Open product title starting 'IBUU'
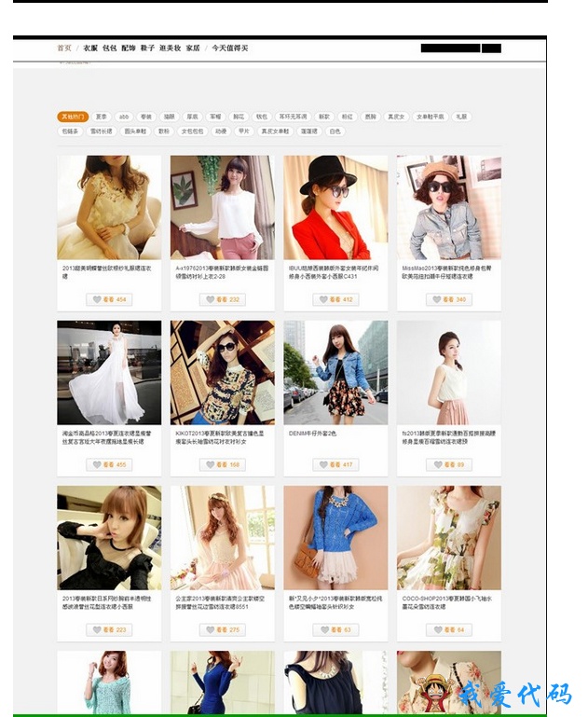The height and width of the screenshot is (717, 588). [x=334, y=272]
